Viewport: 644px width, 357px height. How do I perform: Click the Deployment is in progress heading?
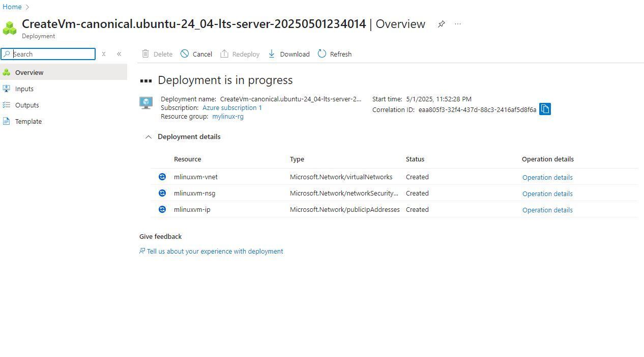click(x=225, y=80)
